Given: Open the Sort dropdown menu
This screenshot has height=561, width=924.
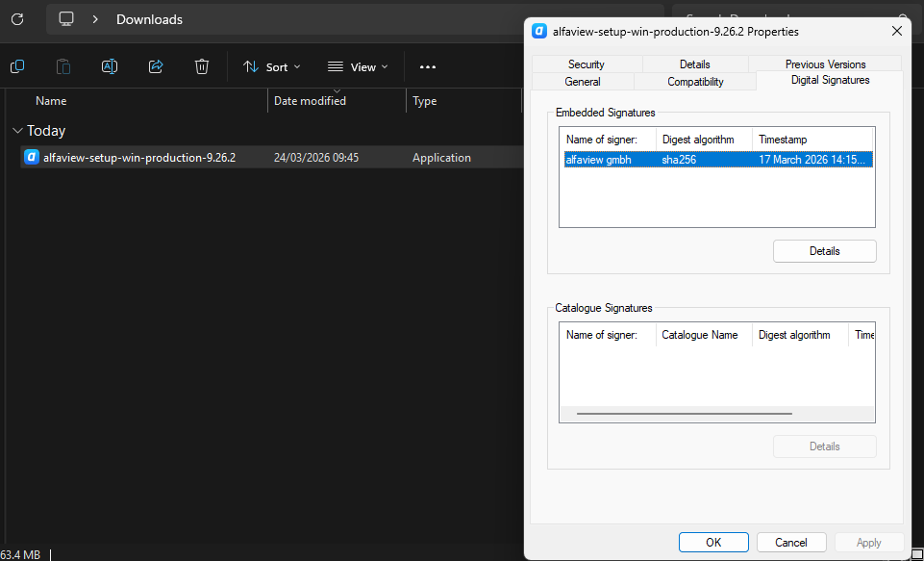Looking at the screenshot, I should pyautogui.click(x=271, y=66).
